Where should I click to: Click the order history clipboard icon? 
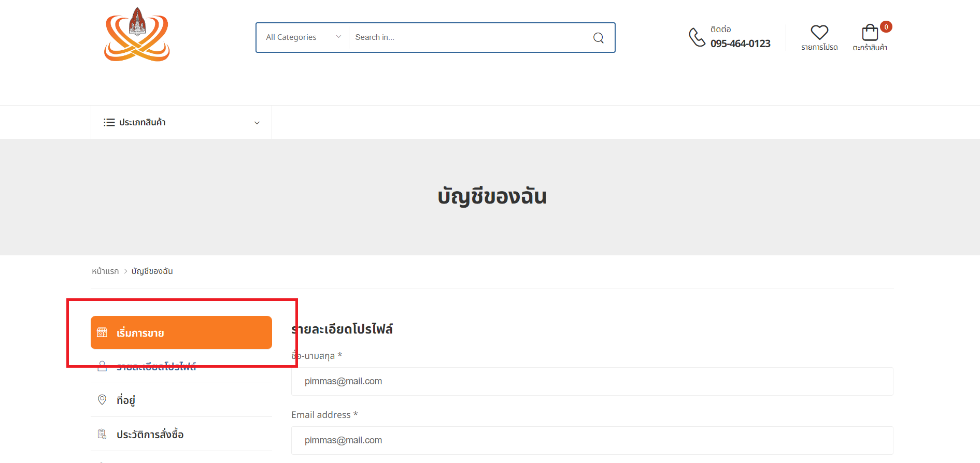pos(102,434)
